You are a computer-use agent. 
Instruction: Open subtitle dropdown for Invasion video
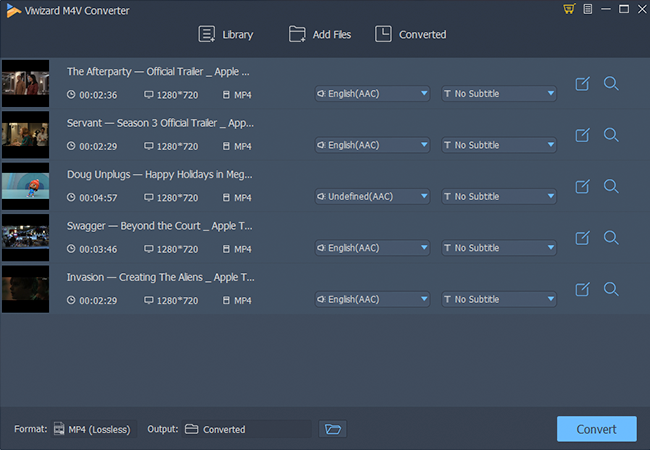[499, 299]
